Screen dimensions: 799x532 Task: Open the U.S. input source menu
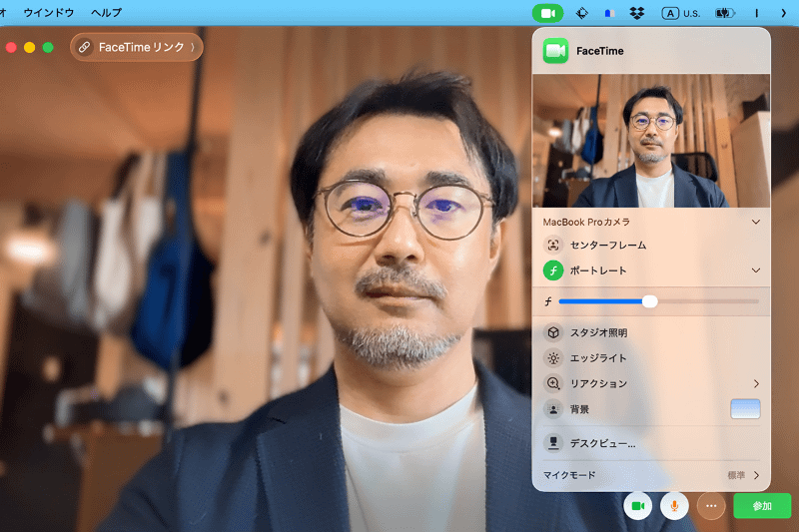tap(681, 13)
